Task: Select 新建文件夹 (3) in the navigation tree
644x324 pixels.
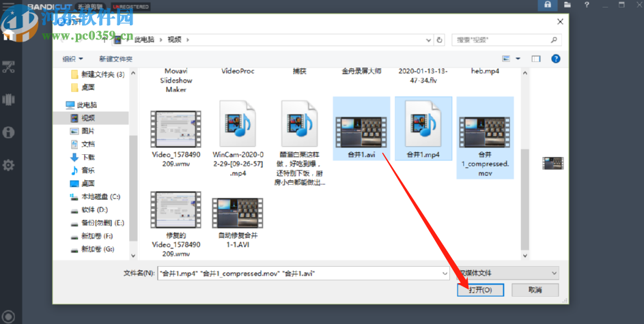Action: [98, 74]
